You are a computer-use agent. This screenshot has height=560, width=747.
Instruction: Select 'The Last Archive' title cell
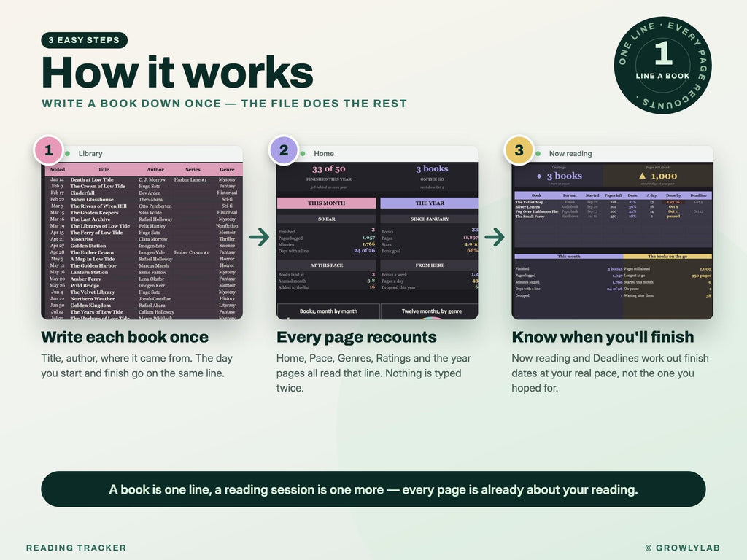coord(90,219)
